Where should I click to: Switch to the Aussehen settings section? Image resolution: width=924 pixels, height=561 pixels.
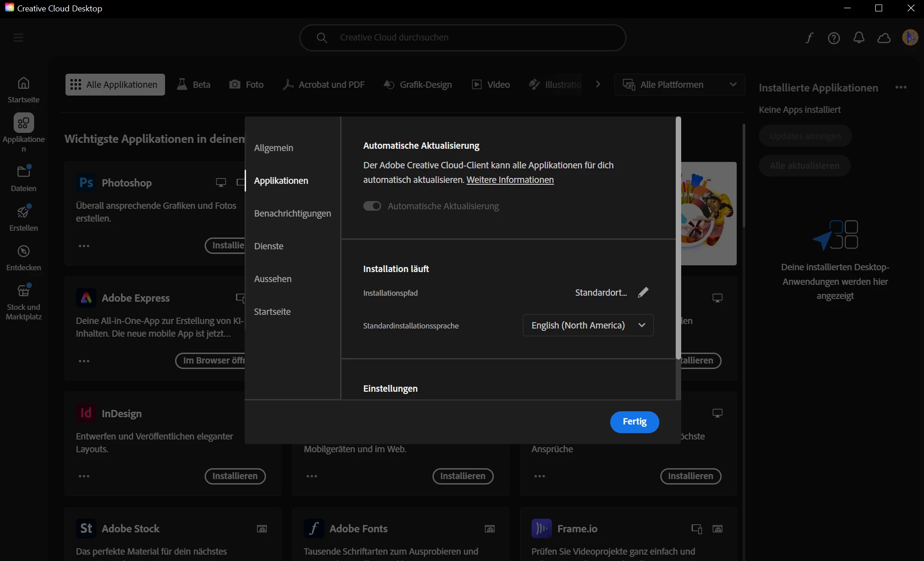point(273,279)
